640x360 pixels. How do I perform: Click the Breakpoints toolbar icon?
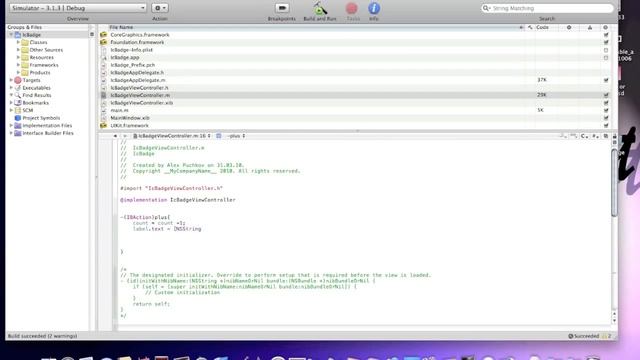(282, 8)
